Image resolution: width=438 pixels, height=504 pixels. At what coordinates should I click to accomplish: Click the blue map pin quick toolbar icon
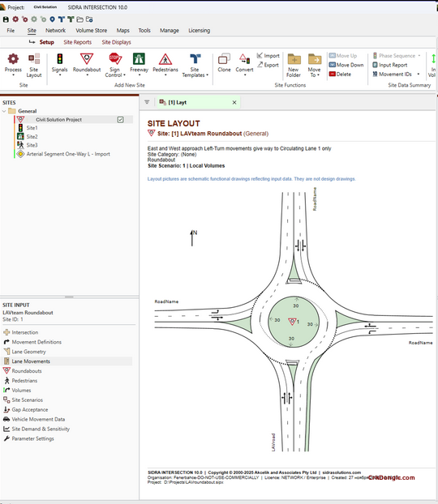(x=52, y=19)
